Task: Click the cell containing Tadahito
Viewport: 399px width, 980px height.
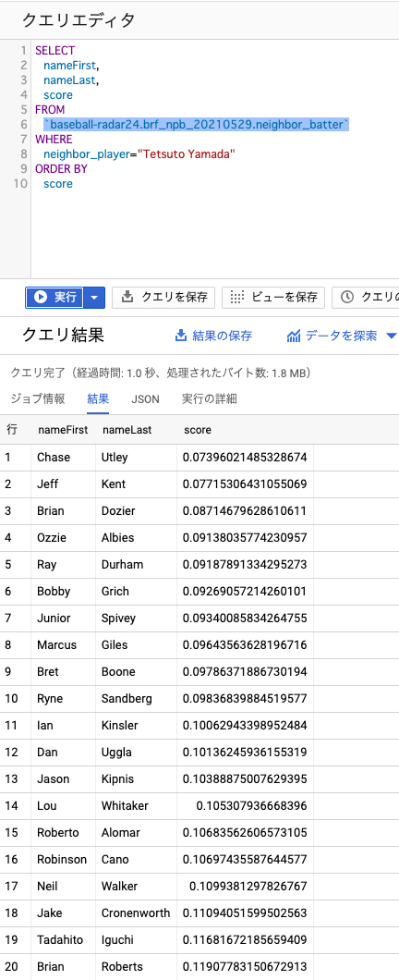Action: tap(63, 941)
